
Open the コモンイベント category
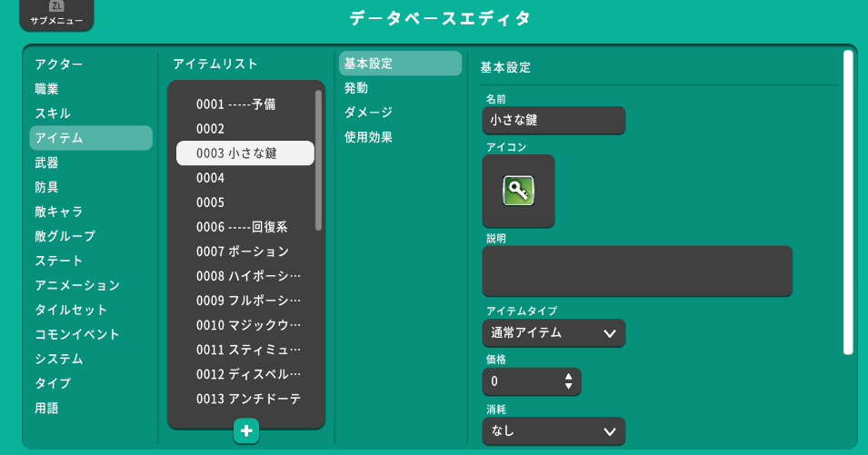pos(77,334)
